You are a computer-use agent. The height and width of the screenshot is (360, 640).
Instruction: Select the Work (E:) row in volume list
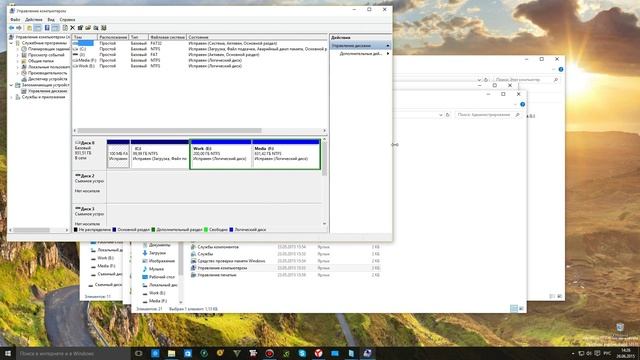[x=200, y=66]
